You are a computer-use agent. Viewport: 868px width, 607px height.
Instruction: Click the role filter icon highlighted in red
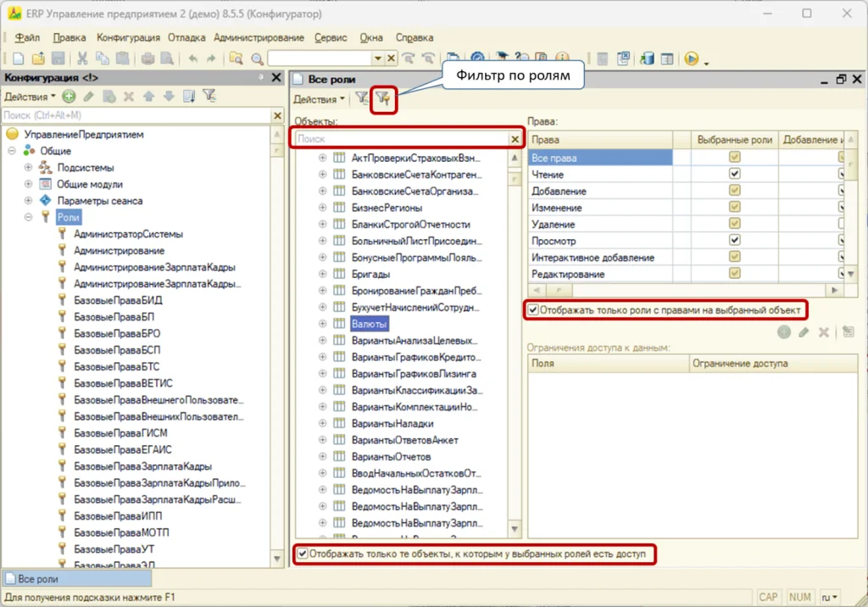pyautogui.click(x=383, y=99)
